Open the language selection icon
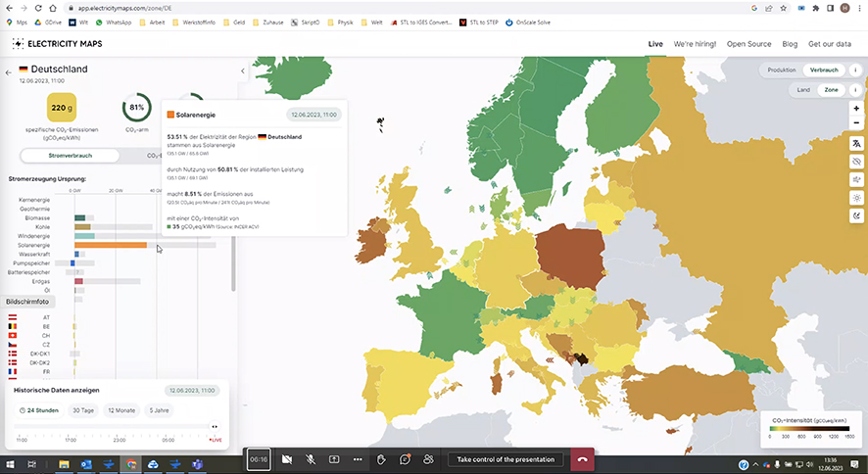Viewport: 868px width, 474px height. (x=856, y=144)
